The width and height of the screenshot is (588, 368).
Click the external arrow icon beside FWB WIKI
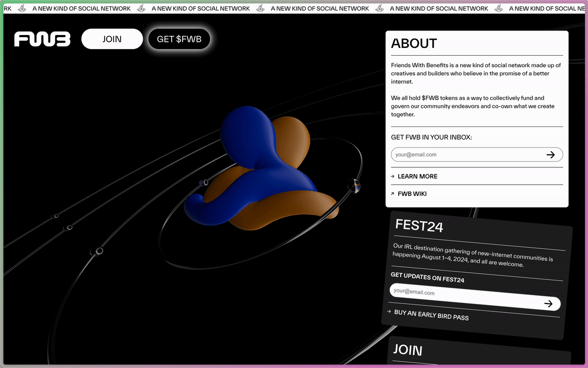393,194
